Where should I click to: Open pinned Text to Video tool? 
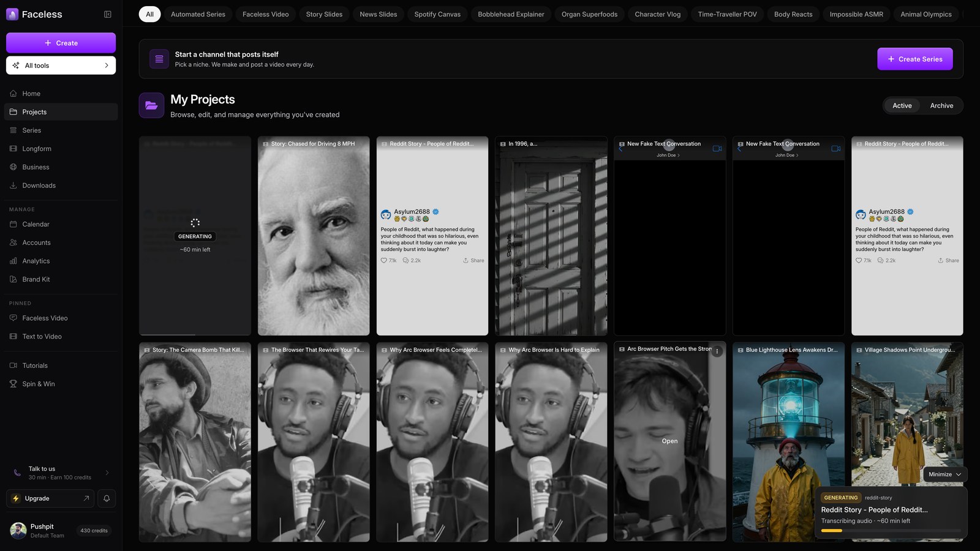(61, 337)
